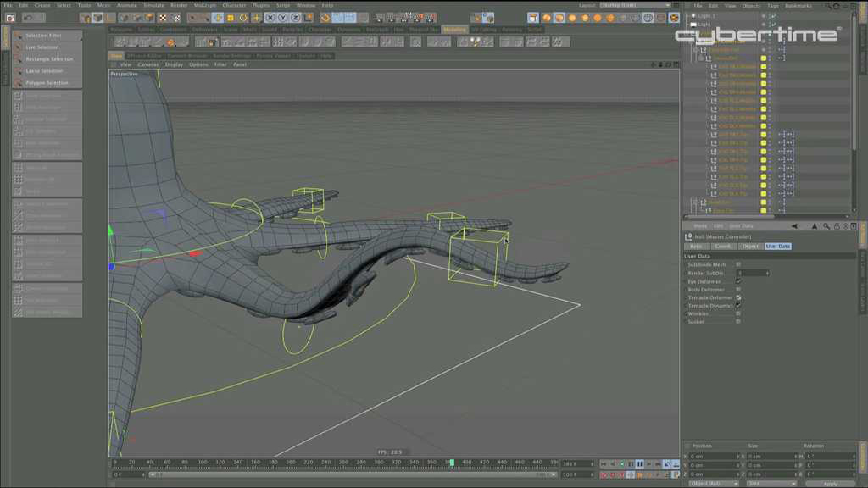868x488 pixels.
Task: Open the MoGraph menu
Action: (204, 6)
